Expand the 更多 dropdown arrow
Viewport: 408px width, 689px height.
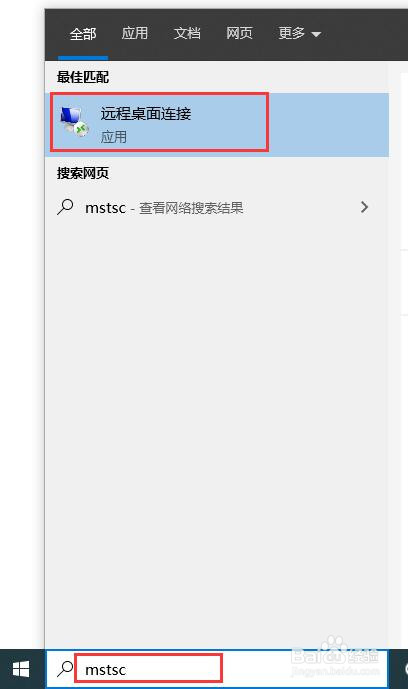(x=316, y=34)
